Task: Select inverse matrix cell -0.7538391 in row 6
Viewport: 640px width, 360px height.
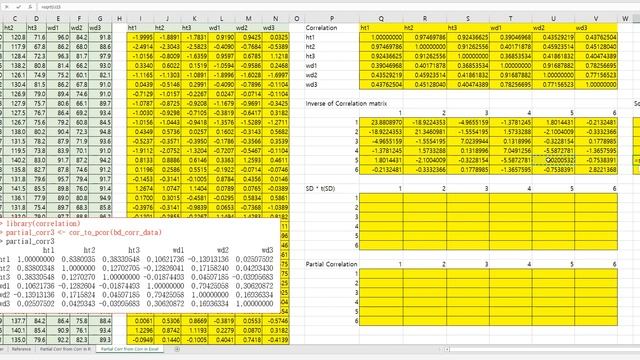Action: coord(553,170)
